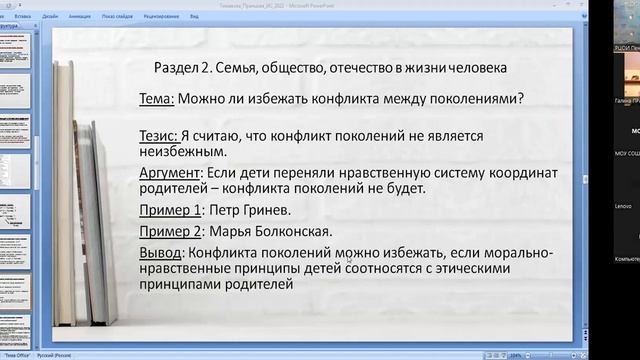Click the underlined word 'Вывод'
Screen dimensions: 640x360
pyautogui.click(x=160, y=253)
